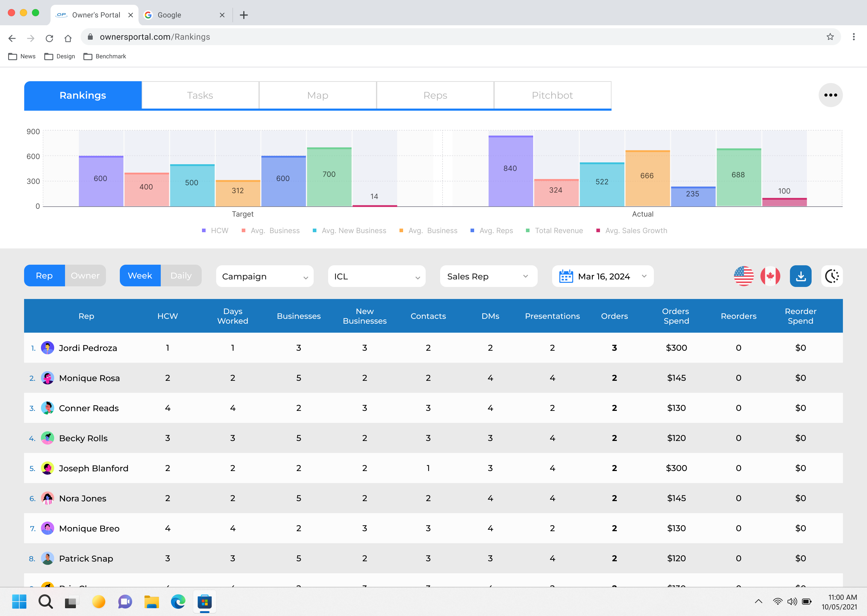Expand the Campaign dropdown
867x616 pixels.
coord(265,276)
